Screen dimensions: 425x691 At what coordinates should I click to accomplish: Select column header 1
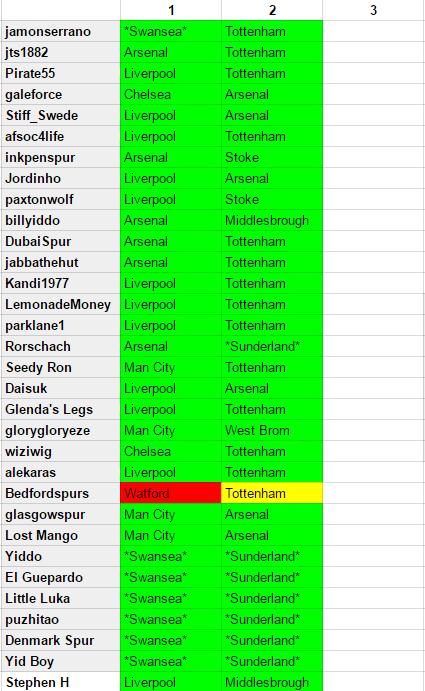171,10
